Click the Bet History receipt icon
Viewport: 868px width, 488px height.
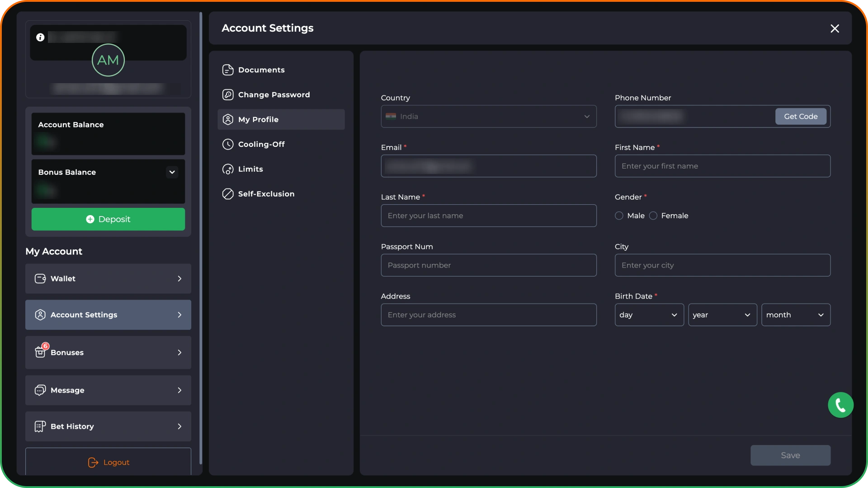tap(40, 427)
